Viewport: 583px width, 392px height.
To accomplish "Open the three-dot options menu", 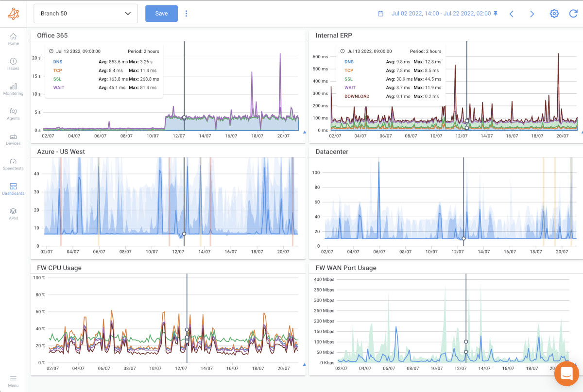I will pyautogui.click(x=187, y=14).
